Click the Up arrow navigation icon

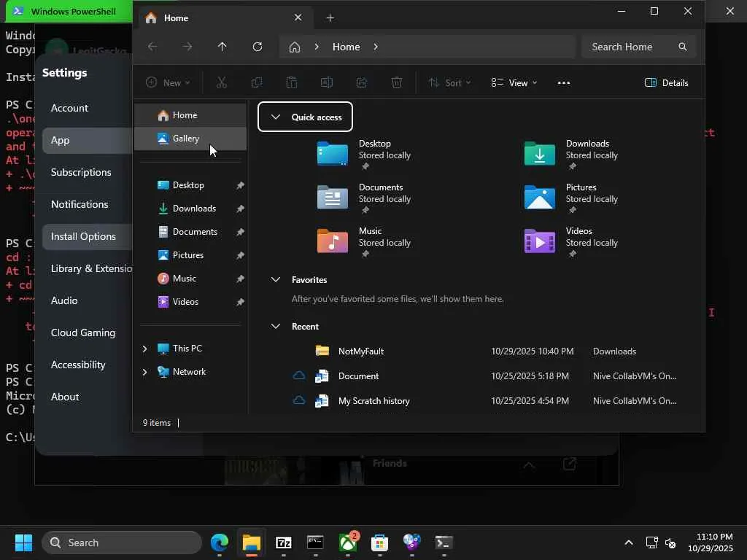coord(222,47)
